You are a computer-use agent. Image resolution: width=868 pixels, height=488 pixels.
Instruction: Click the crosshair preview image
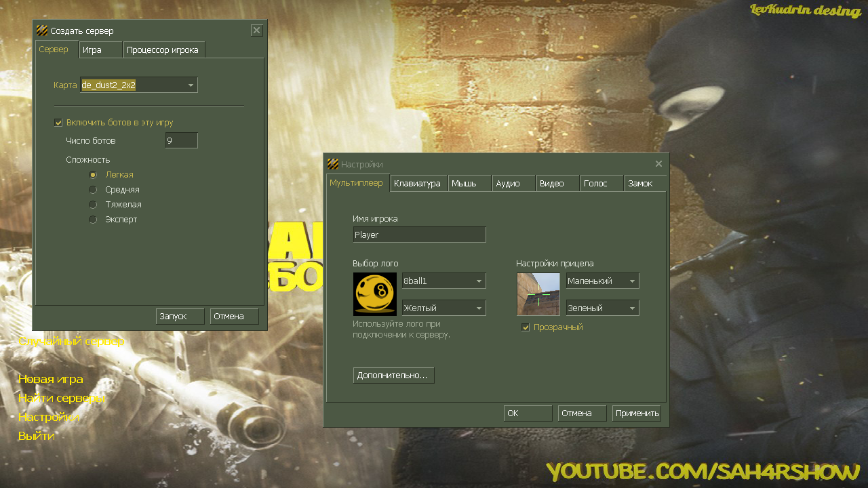click(538, 294)
